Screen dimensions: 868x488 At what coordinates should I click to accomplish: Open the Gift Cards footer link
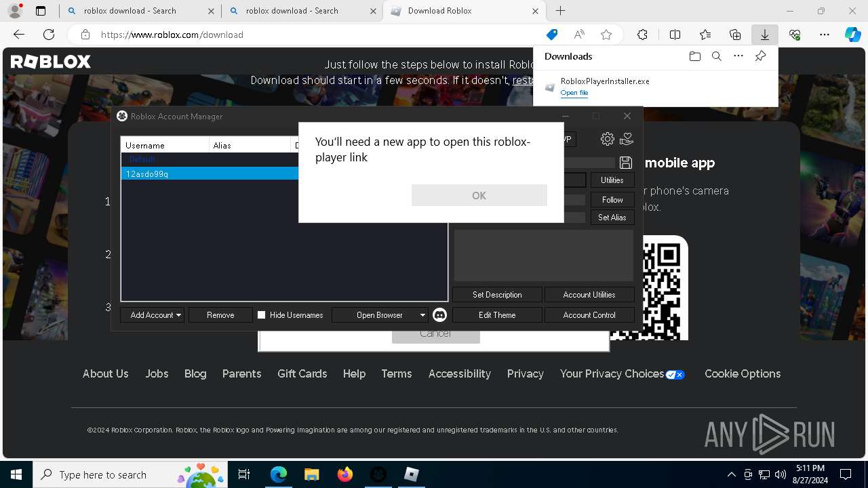(302, 373)
